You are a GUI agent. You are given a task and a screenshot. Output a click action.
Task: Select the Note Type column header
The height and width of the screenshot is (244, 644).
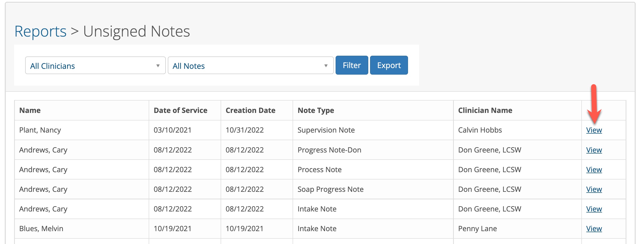click(x=315, y=110)
